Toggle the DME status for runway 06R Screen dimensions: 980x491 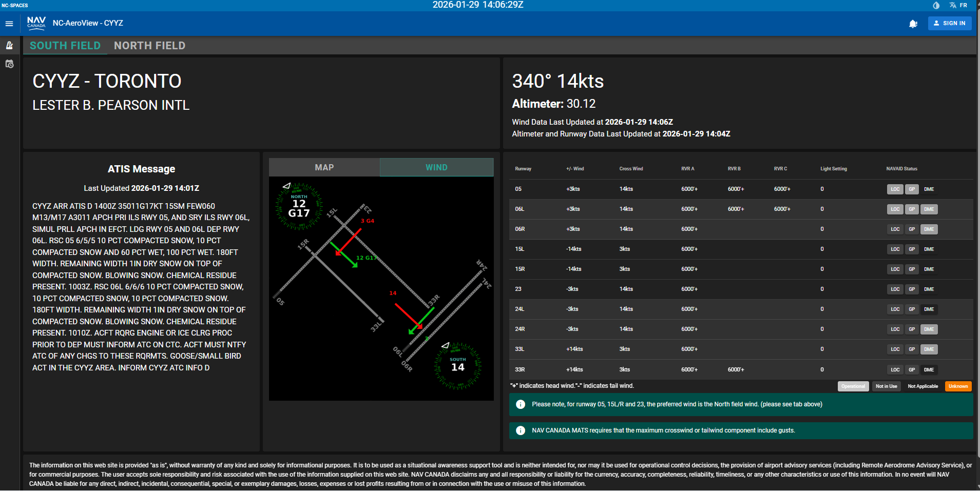(929, 229)
